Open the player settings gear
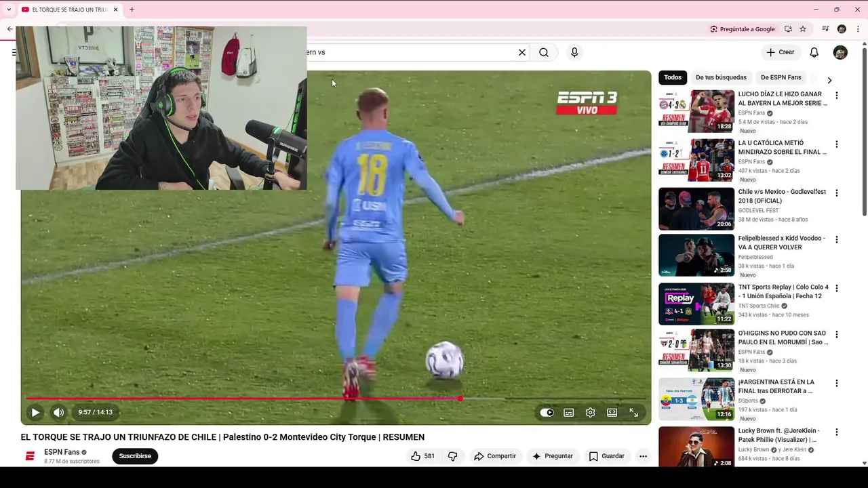Viewport: 868px width, 488px height. click(591, 412)
